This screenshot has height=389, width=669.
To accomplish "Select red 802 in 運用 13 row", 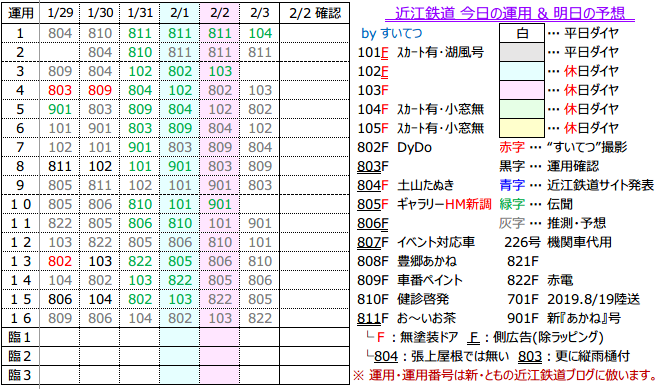I will click(60, 261).
